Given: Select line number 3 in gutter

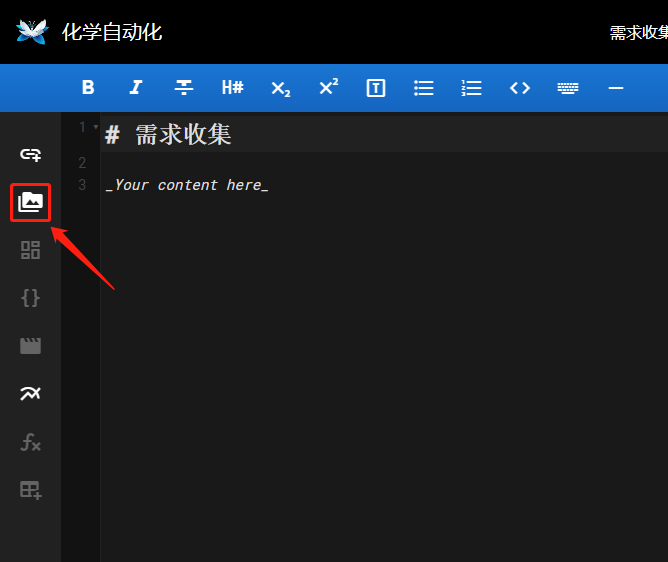Looking at the screenshot, I should 82,185.
